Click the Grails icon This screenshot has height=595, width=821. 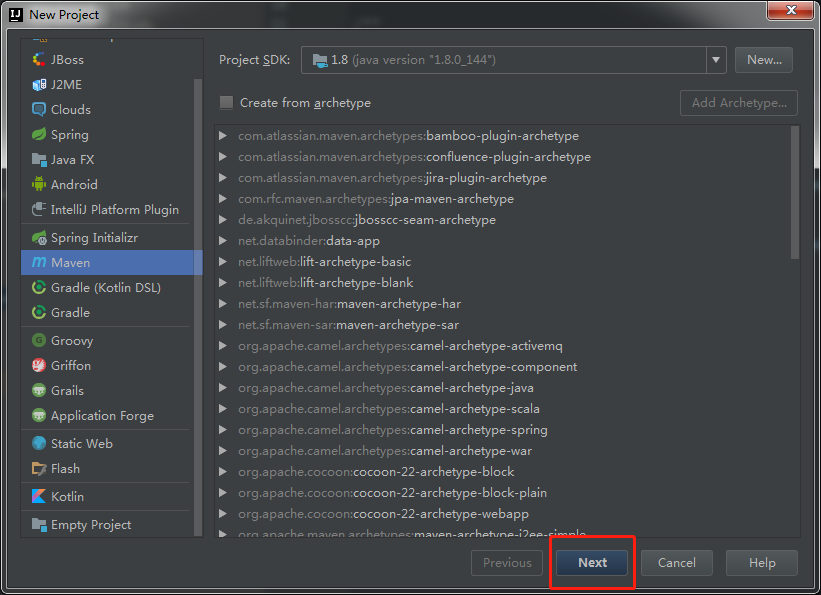point(39,391)
